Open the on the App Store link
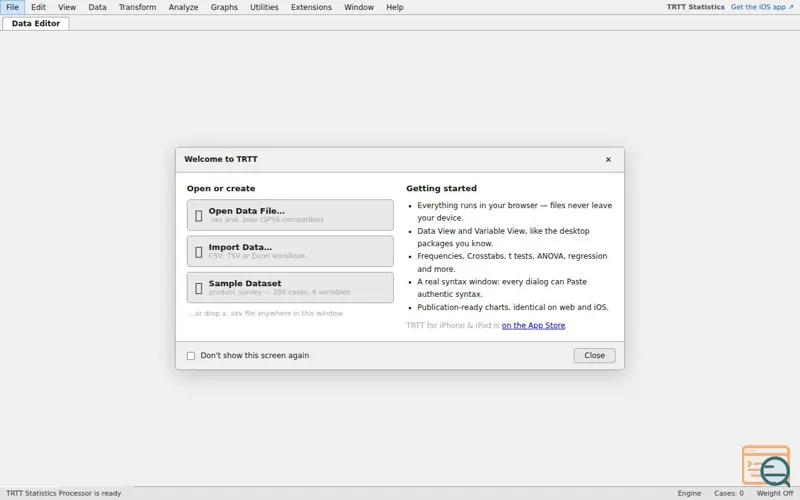Image resolution: width=800 pixels, height=500 pixels. (x=533, y=326)
